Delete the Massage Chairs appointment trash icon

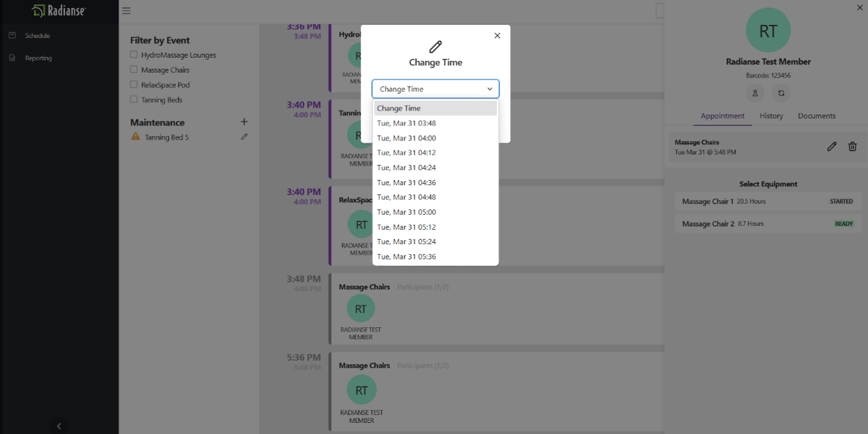pos(852,146)
